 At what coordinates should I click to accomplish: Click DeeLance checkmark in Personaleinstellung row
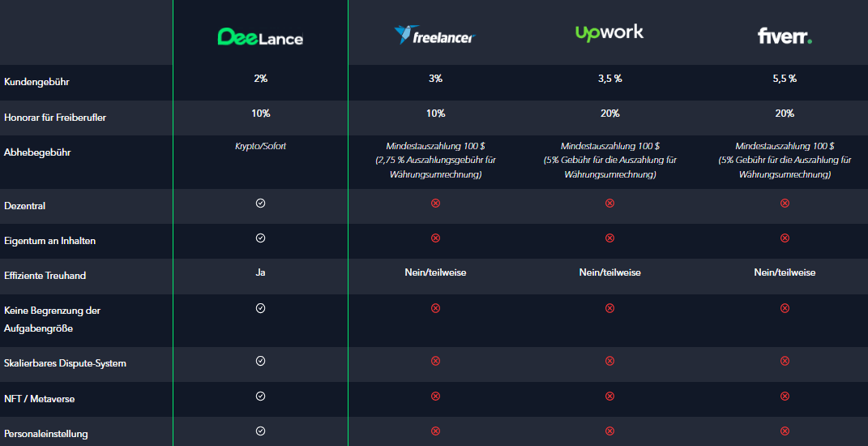tap(261, 431)
